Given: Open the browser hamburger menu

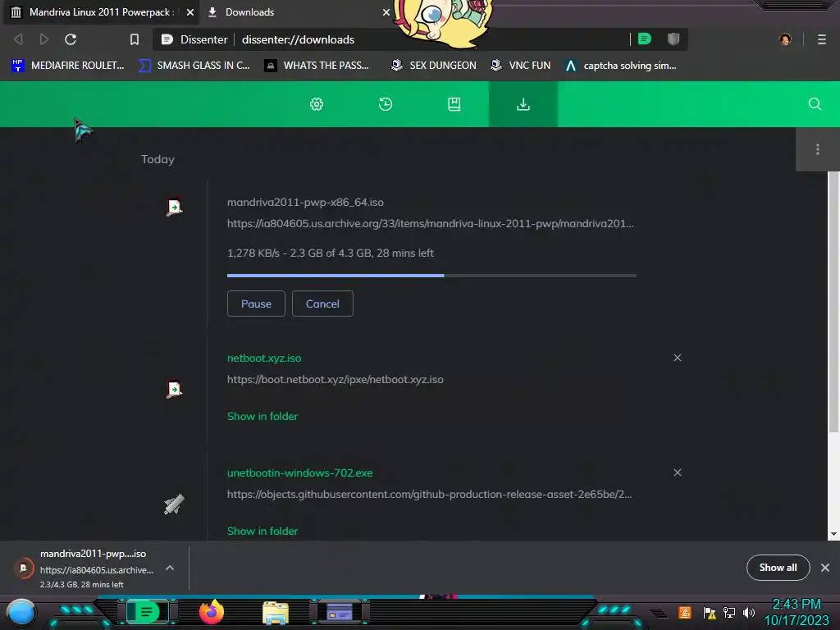Looking at the screenshot, I should pyautogui.click(x=821, y=39).
